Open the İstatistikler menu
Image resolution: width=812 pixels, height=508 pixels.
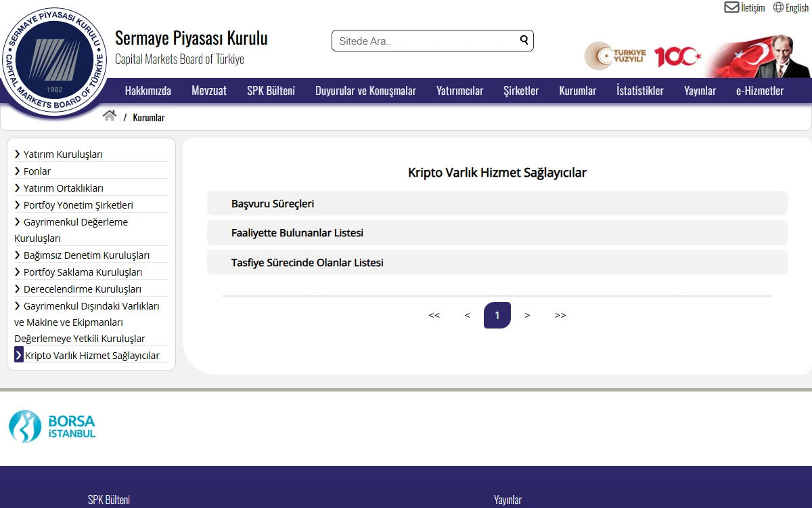click(x=640, y=90)
